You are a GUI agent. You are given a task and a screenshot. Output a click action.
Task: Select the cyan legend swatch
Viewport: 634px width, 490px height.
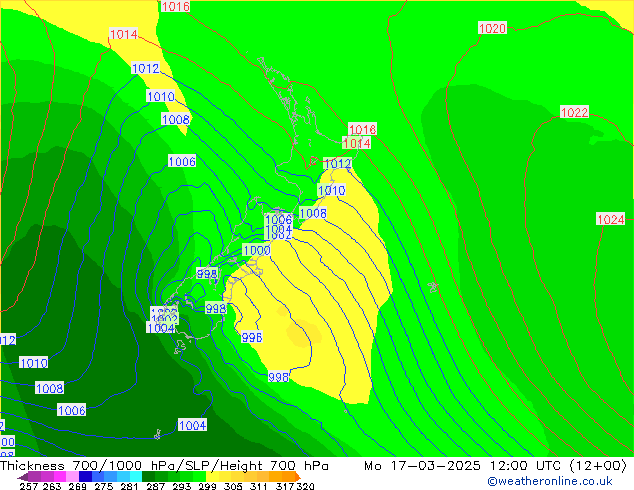pos(136,476)
